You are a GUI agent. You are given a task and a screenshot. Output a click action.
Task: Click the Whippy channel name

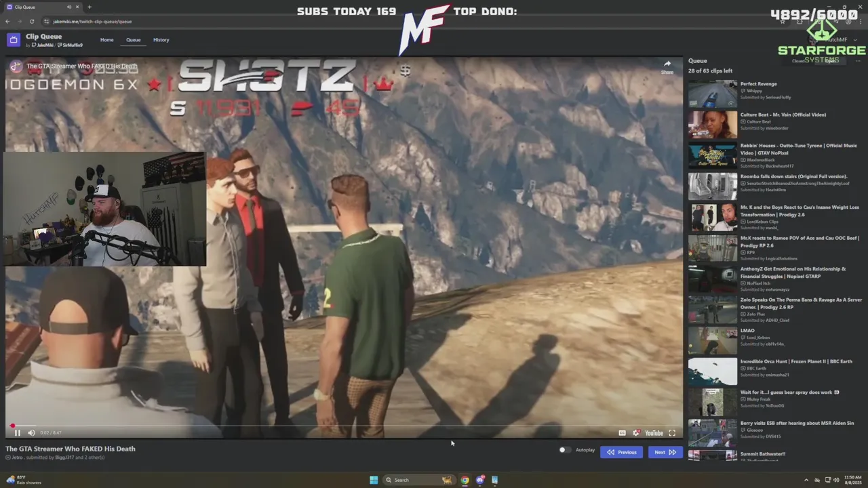(x=754, y=91)
